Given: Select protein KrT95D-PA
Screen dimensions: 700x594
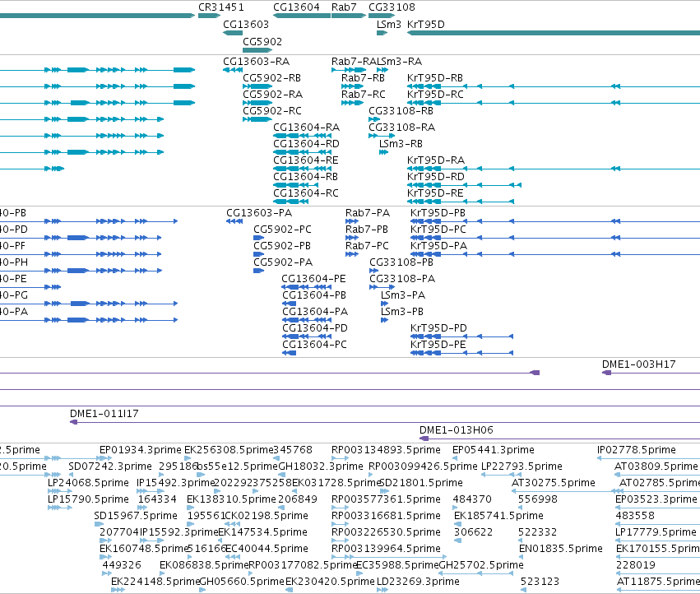Looking at the screenshot, I should (x=439, y=246).
